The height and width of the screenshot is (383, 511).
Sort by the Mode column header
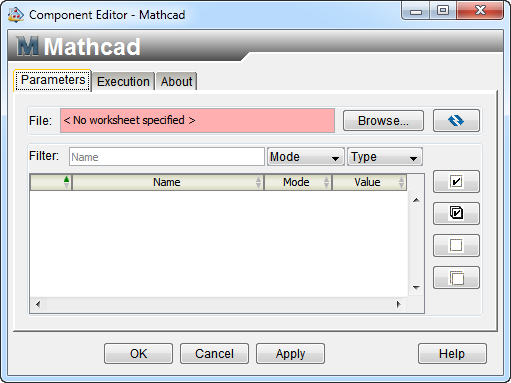coord(298,182)
